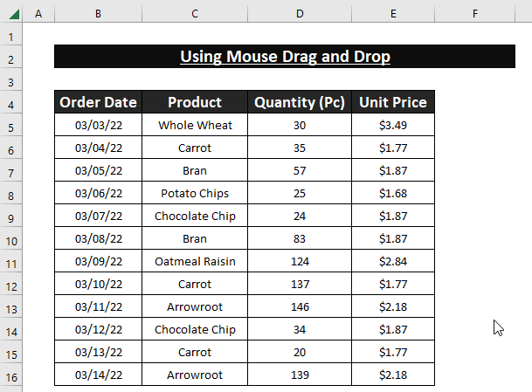Screen dimensions: 532x392
Task: Click the title cell 'Using Mouse Drag and Drop'
Action: [x=285, y=57]
